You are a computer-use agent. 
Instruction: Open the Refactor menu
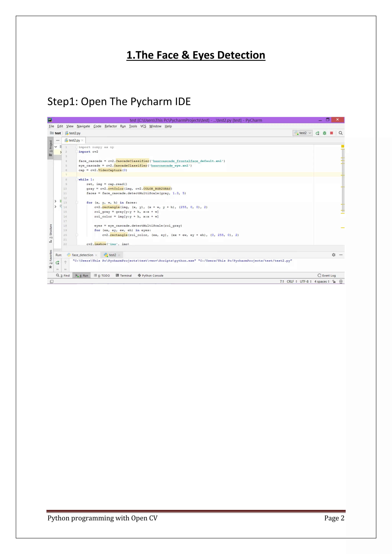(111, 126)
